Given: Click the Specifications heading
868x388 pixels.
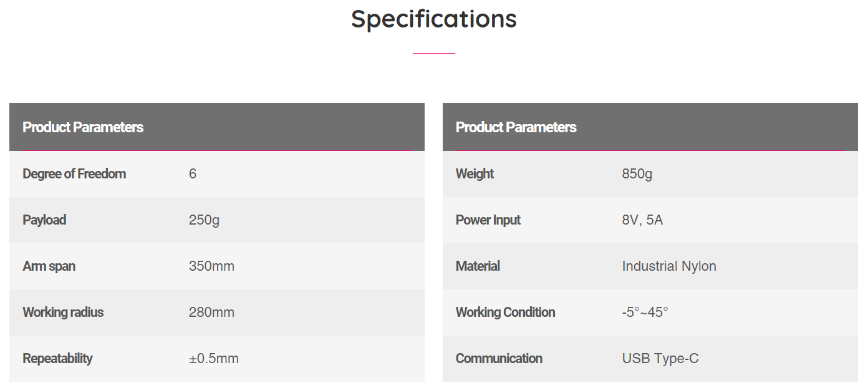Looking at the screenshot, I should pyautogui.click(x=433, y=19).
